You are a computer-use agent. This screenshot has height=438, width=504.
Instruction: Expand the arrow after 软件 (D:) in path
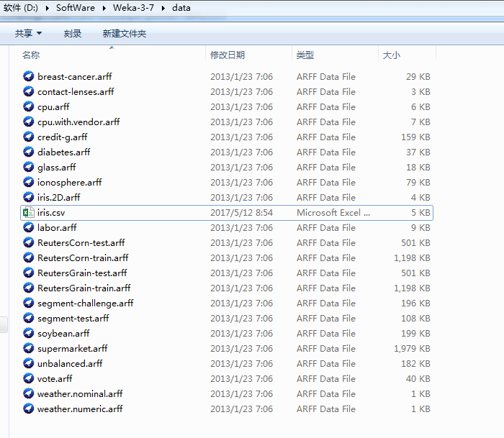[x=48, y=8]
